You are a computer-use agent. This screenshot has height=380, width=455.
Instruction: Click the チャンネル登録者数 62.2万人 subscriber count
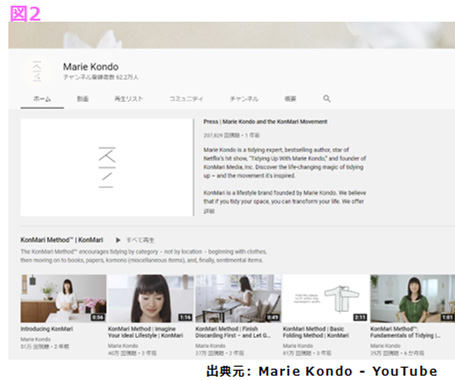101,77
